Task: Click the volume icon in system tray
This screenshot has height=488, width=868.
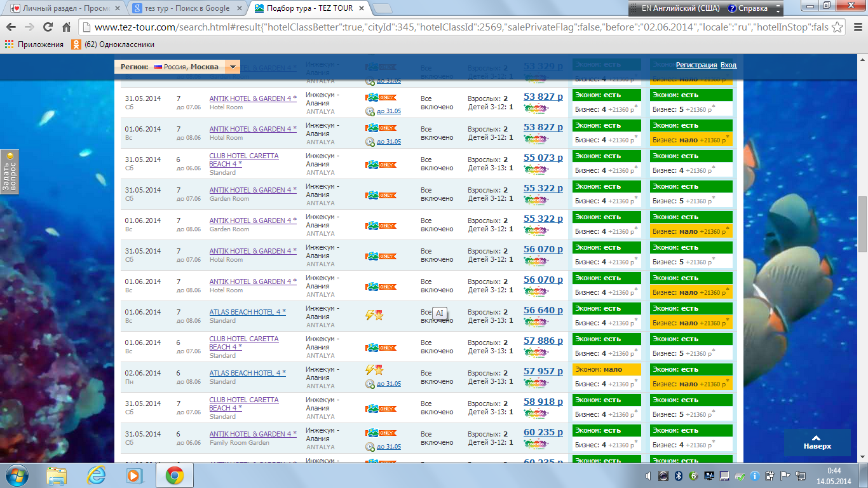Action: tap(648, 475)
